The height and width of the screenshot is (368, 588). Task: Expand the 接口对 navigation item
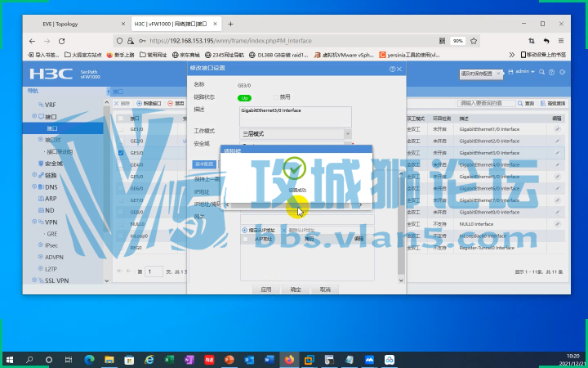pos(41,140)
